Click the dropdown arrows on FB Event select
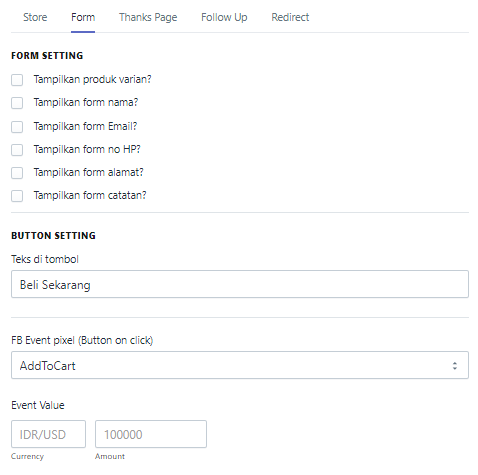This screenshot has height=475, width=478. pyautogui.click(x=455, y=366)
